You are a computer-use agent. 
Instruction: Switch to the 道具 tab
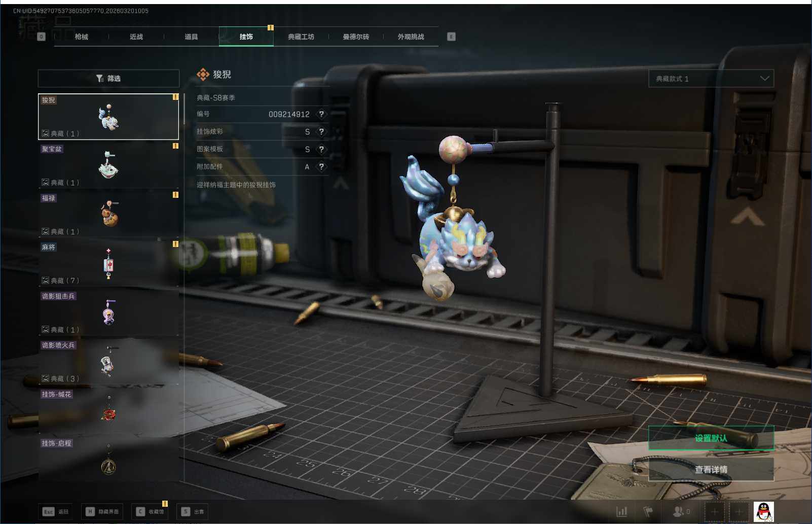(191, 37)
